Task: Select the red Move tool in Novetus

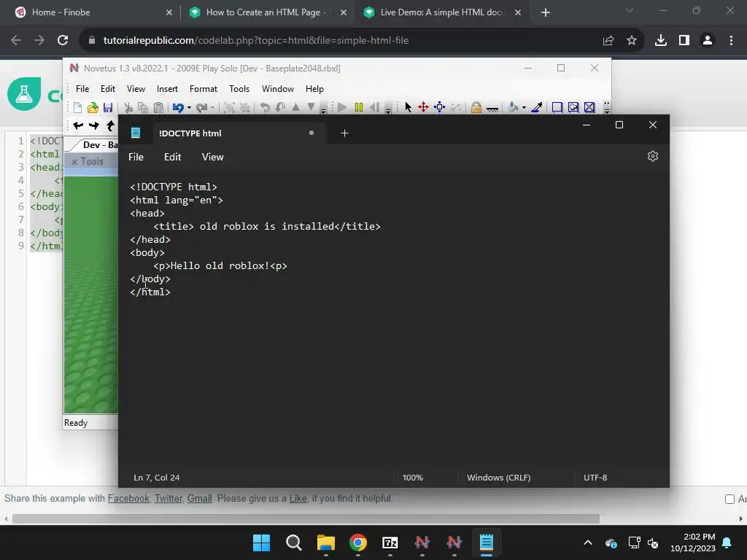Action: pos(424,107)
